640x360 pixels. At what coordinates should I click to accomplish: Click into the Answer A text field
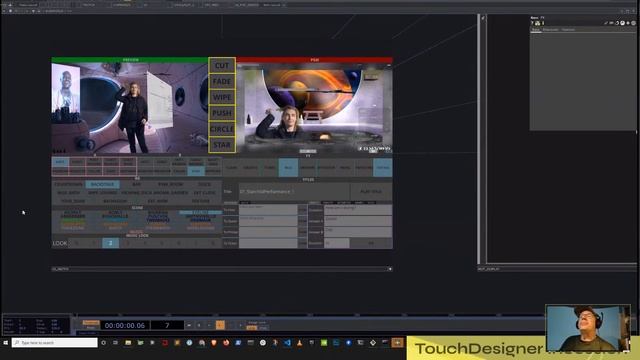pos(358,221)
